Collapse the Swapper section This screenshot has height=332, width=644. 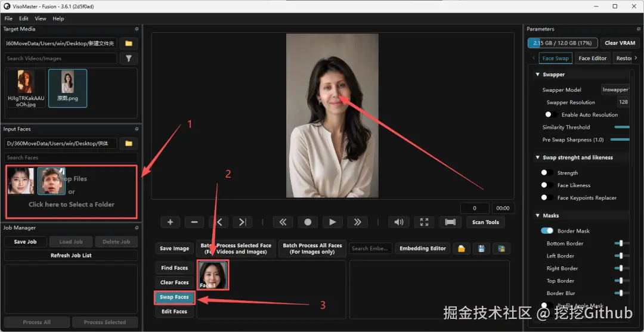(537, 75)
